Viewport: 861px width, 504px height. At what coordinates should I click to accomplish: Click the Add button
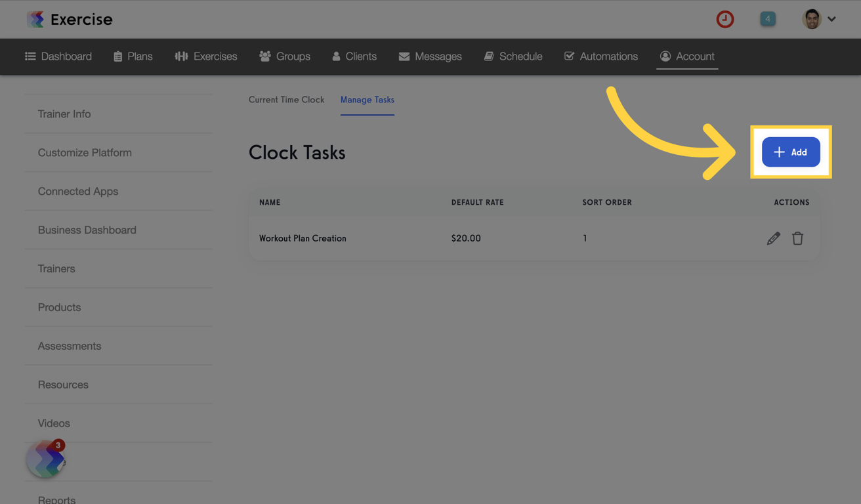tap(791, 152)
